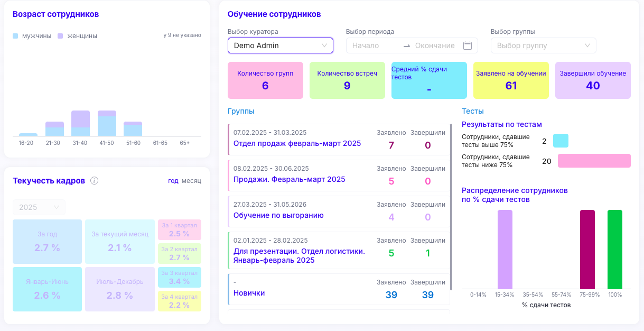The width and height of the screenshot is (644, 331).
Task: Toggle the женщины legend marker
Action: point(60,36)
